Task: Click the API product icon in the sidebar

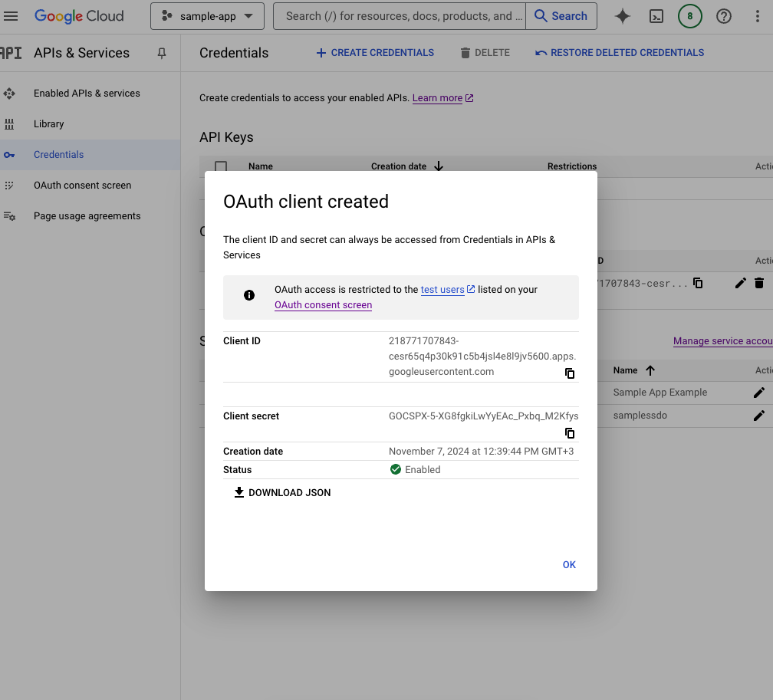Action: tap(11, 53)
